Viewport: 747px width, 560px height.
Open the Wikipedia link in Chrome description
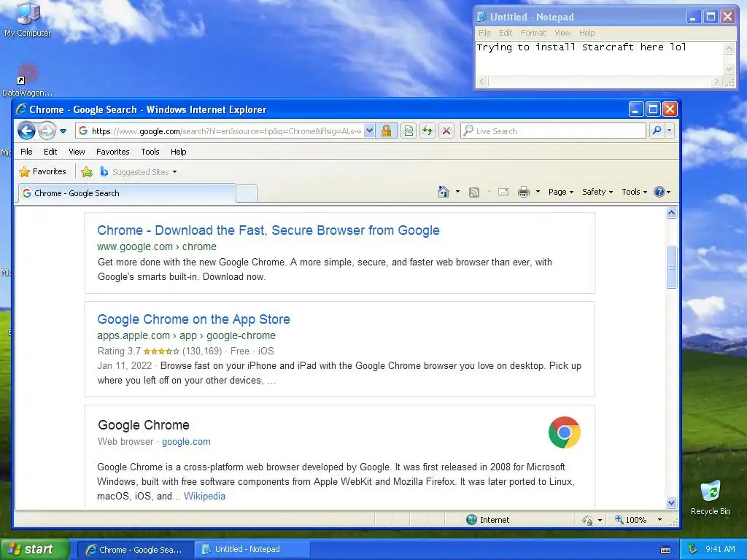click(204, 496)
